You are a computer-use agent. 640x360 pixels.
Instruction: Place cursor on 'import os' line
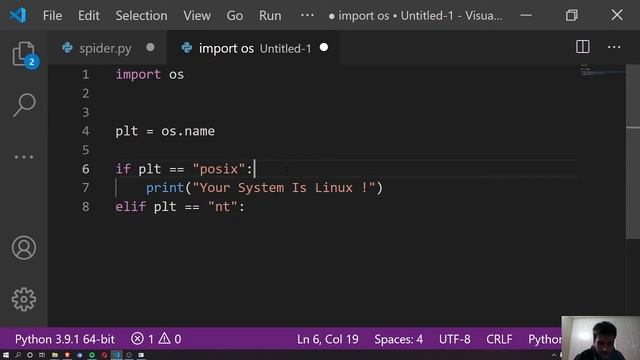click(x=149, y=75)
